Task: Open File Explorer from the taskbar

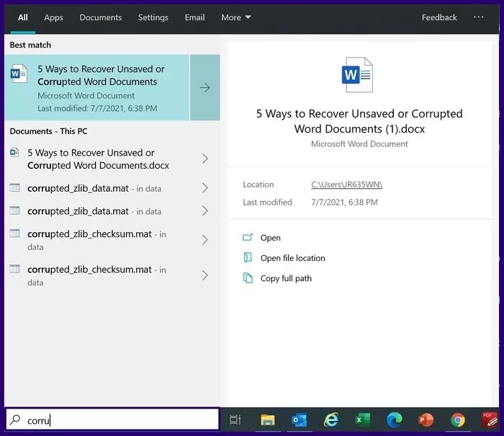Action: click(x=267, y=420)
